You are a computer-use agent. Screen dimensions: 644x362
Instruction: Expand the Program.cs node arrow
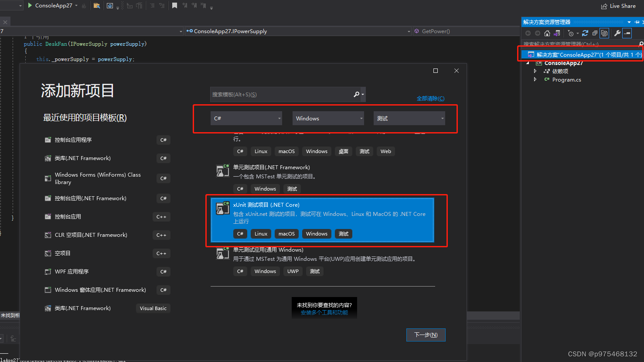point(535,79)
